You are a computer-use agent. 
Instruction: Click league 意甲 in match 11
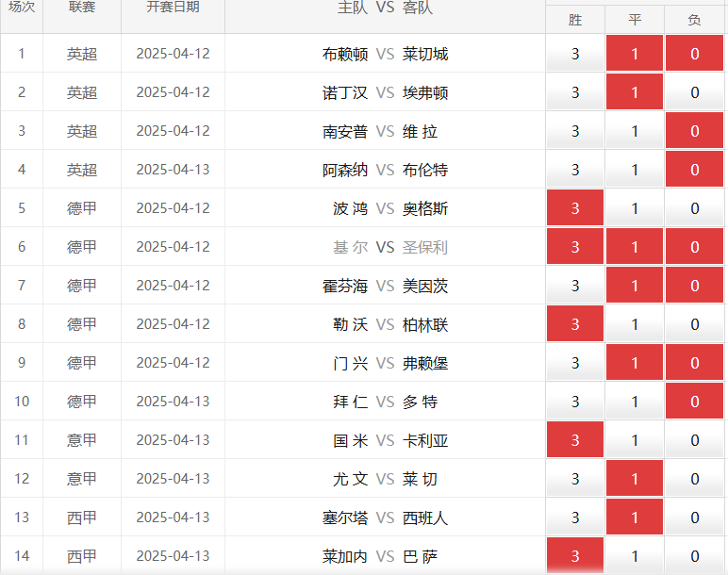[x=82, y=440]
